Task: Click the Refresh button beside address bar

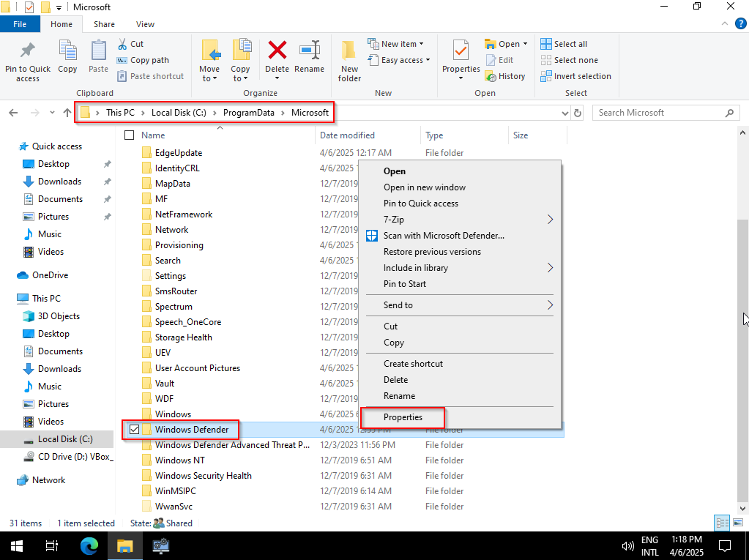Action: (x=578, y=113)
